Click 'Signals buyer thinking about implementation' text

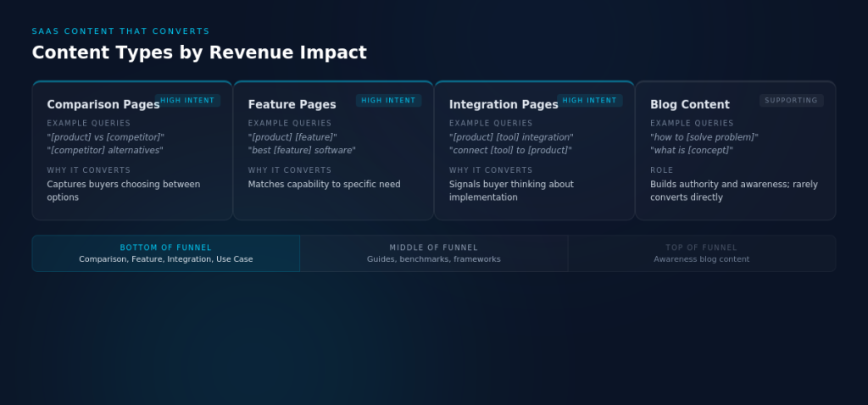pos(511,191)
